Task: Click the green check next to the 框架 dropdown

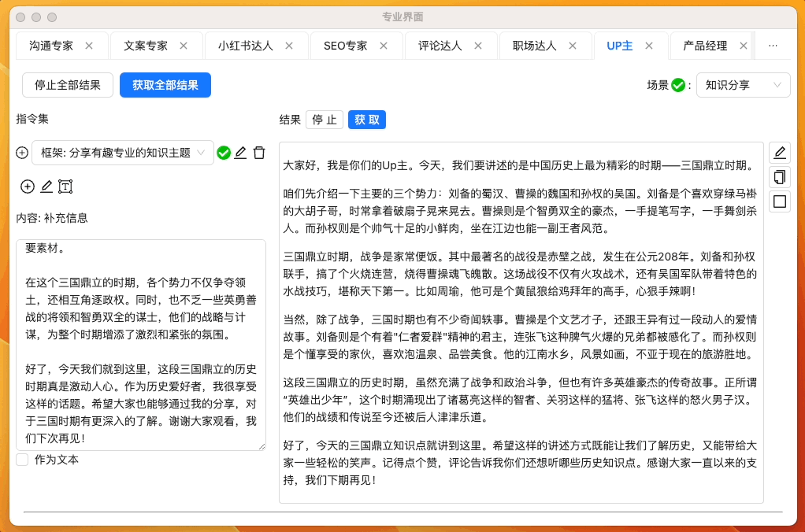Action: click(224, 153)
